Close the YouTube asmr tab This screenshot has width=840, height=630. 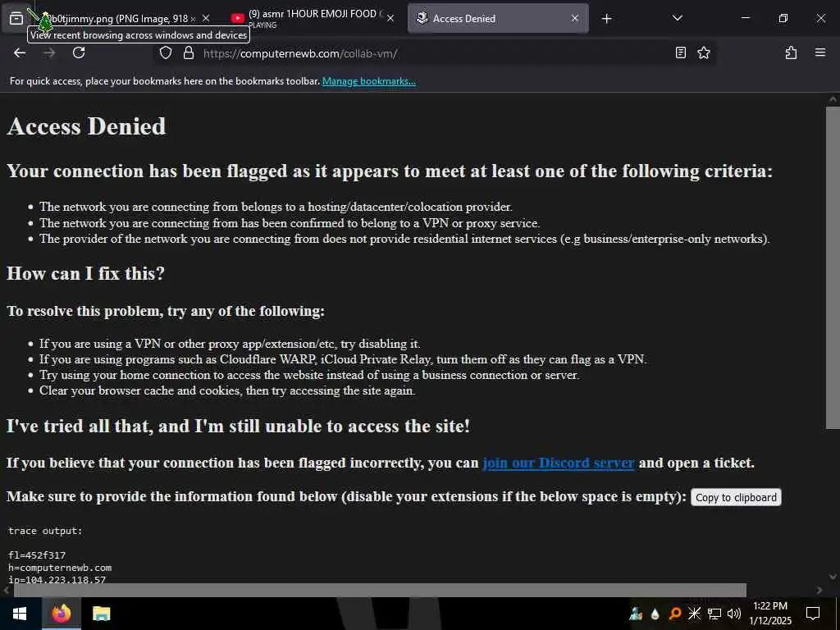click(390, 19)
